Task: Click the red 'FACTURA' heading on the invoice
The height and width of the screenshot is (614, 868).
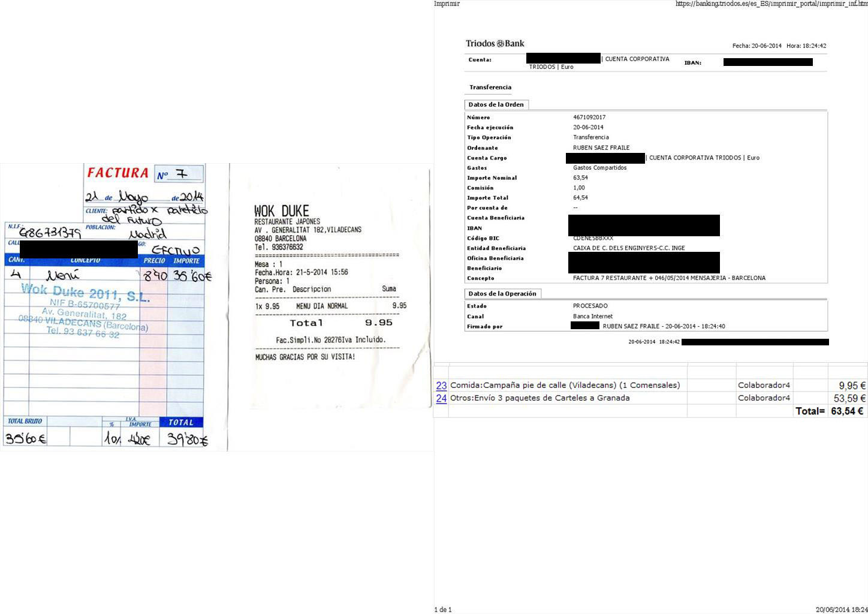Action: click(x=118, y=173)
